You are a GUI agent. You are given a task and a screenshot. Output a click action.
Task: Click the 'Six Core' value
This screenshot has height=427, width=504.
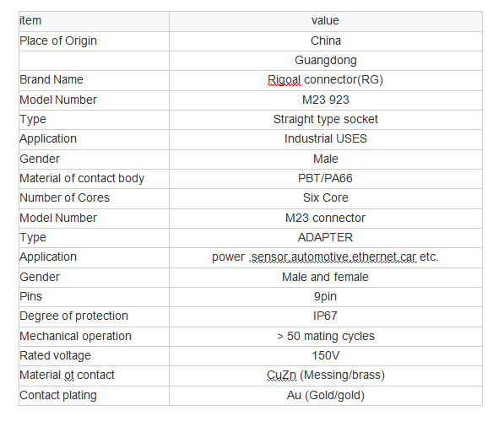point(326,198)
